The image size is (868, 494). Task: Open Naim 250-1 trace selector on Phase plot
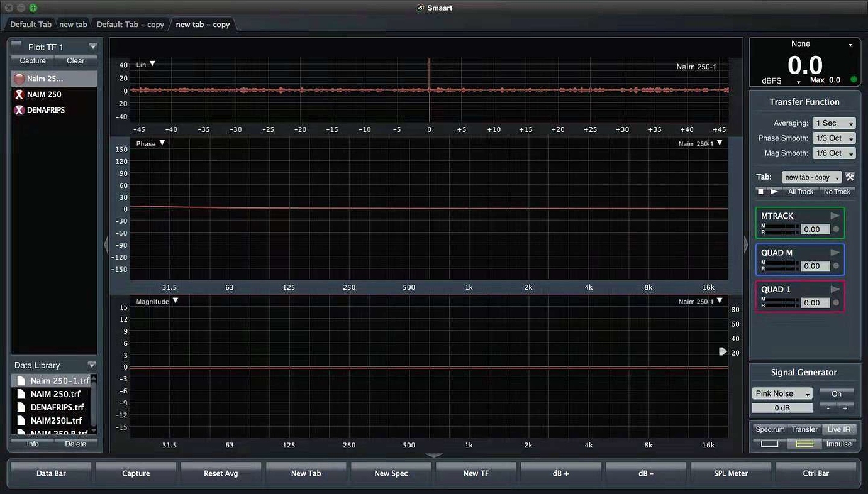[x=720, y=143]
